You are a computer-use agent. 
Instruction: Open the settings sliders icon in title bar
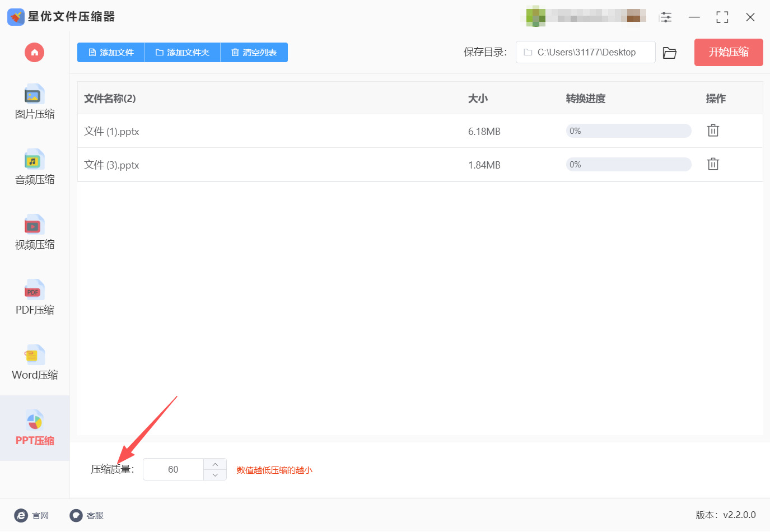tap(666, 17)
